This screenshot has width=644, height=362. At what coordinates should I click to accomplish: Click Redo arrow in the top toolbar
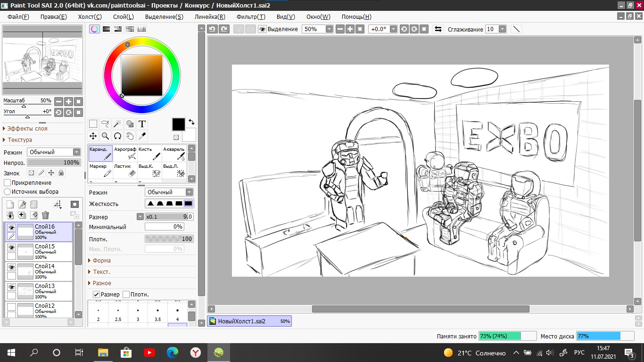[224, 29]
